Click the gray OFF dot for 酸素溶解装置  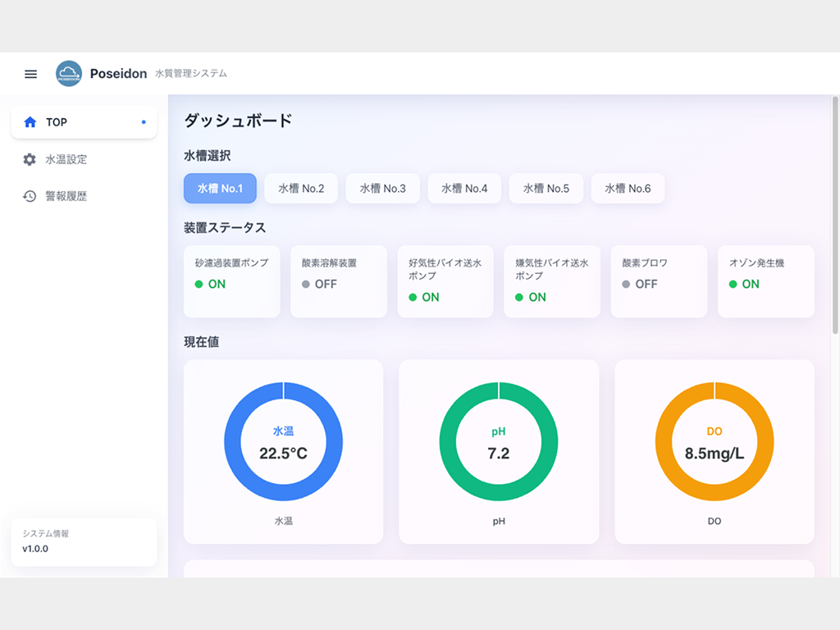(306, 285)
